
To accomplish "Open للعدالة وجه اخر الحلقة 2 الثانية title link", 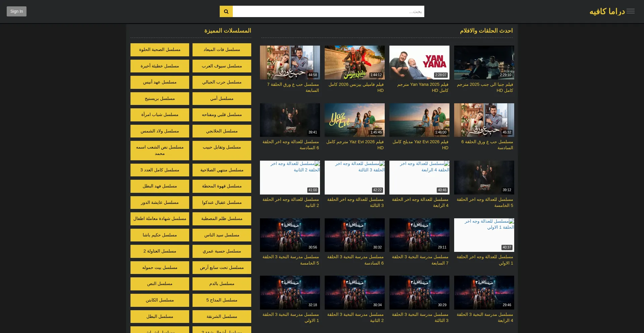I will point(290,203).
